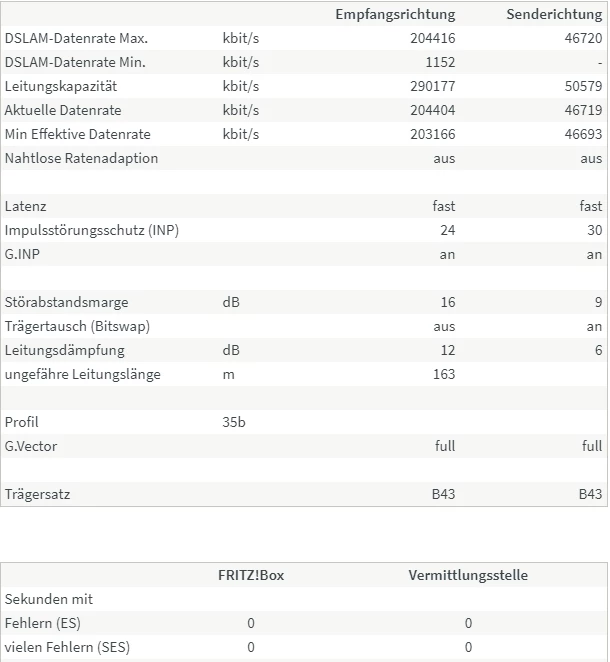Viewport: 610px width, 662px height.
Task: Click the Latenz row label
Action: (25, 206)
